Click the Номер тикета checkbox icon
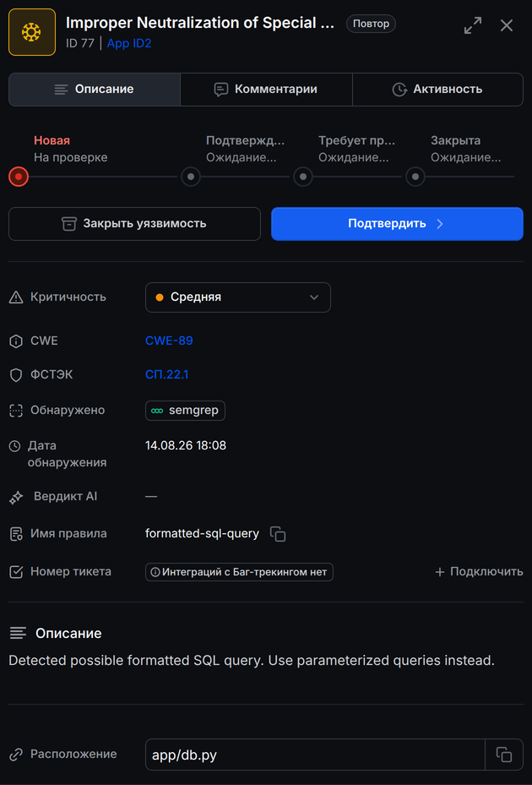 (16, 572)
